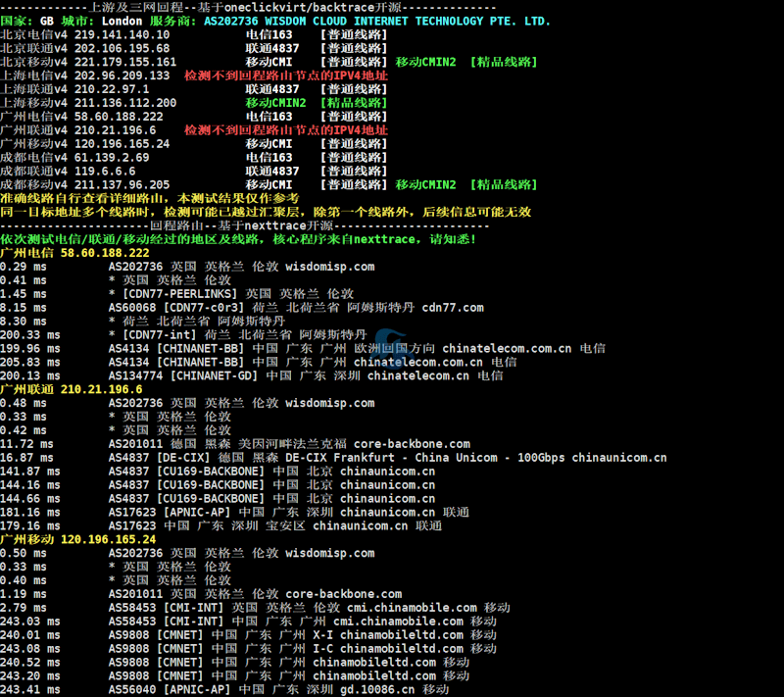This screenshot has width=784, height=697.
Task: Click the Beijing Unicom IP 202.106.195.68
Action: tap(122, 48)
